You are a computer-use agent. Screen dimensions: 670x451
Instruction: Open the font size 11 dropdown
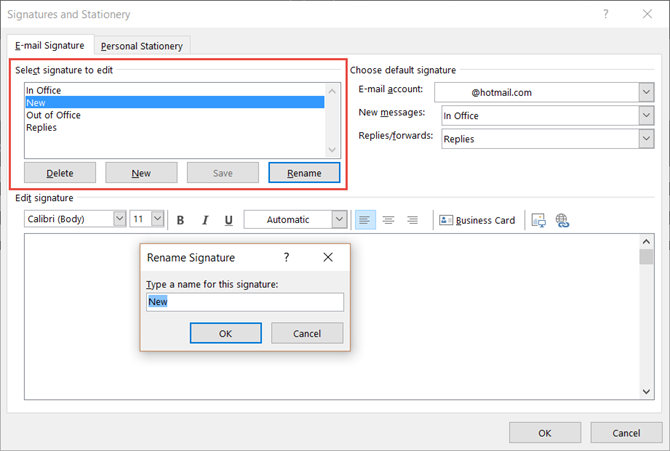click(158, 219)
